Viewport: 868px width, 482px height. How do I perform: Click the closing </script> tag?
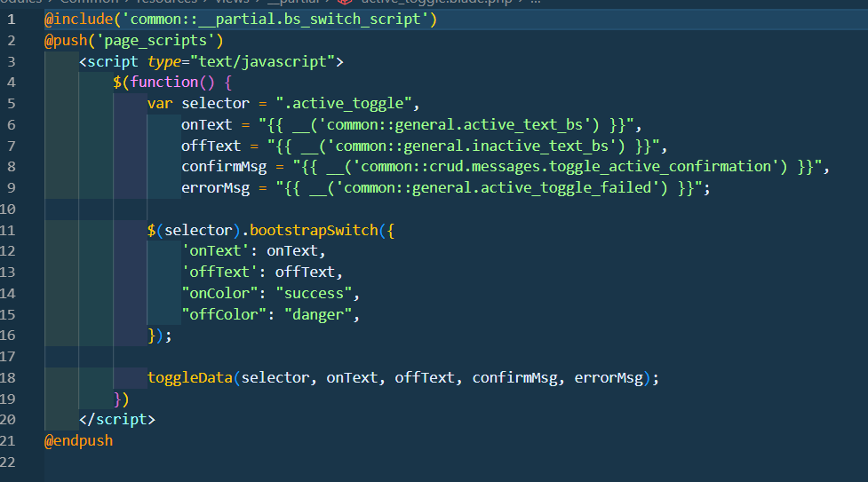(116, 420)
